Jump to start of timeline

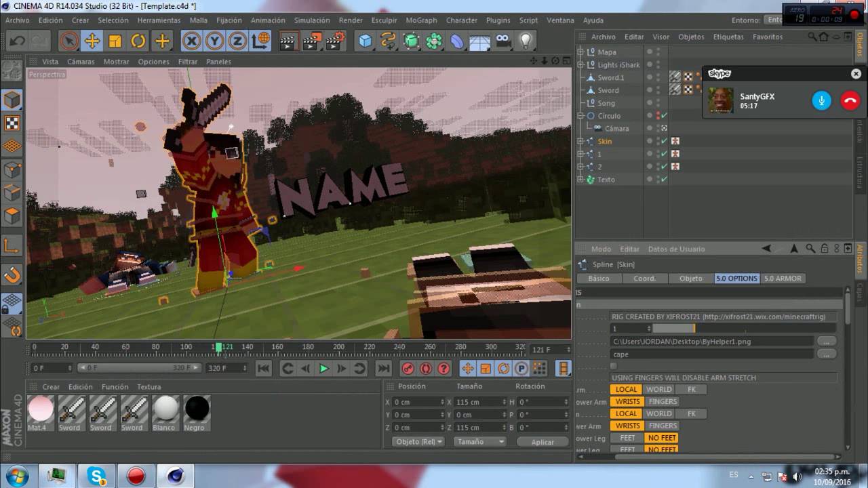coord(264,369)
